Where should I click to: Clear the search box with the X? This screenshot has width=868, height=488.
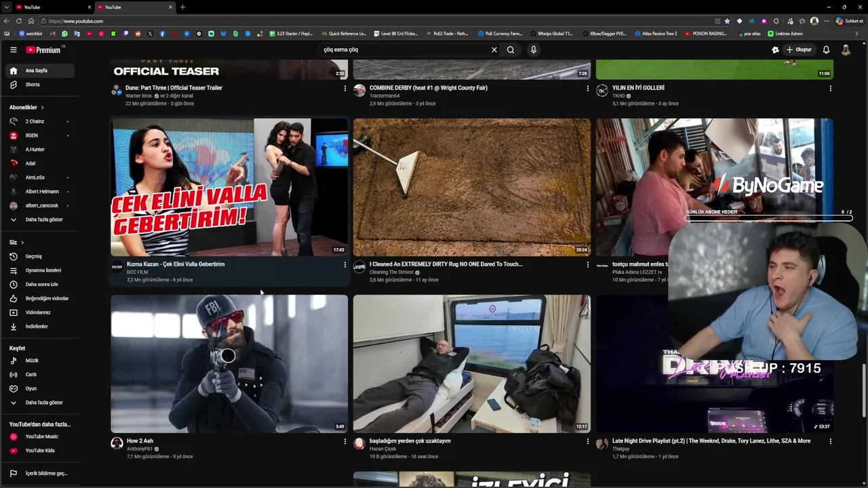point(494,49)
